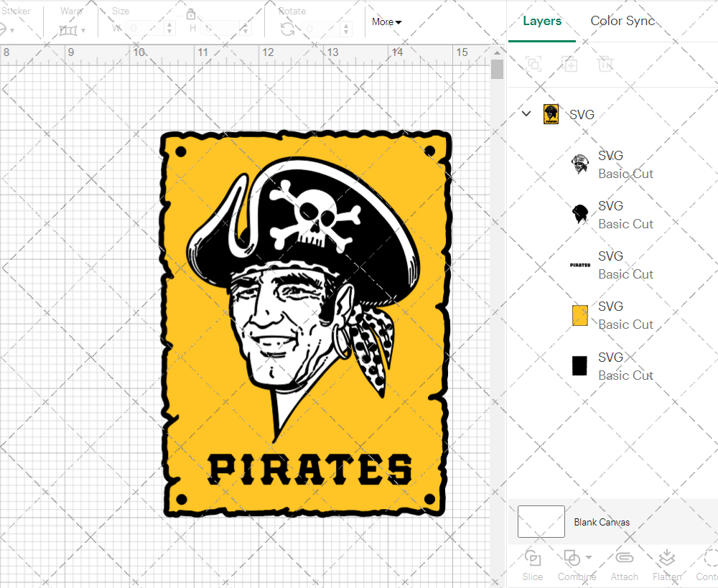Click the Slice tool
Image resolution: width=718 pixels, height=588 pixels.
(x=533, y=566)
